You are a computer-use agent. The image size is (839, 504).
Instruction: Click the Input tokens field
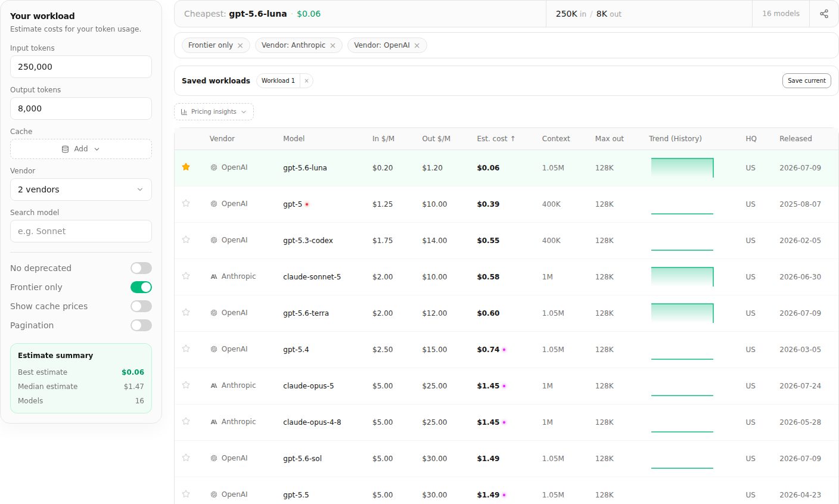tap(81, 67)
